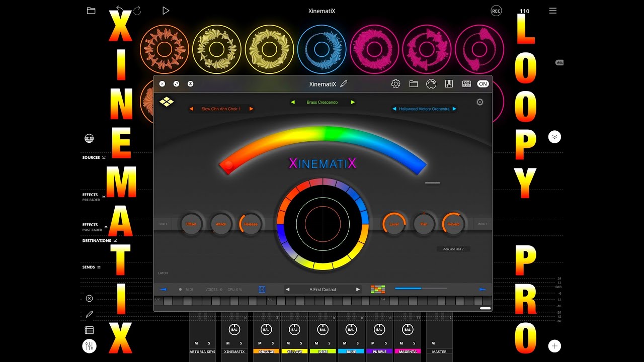Open presets folder in plugin title bar
The height and width of the screenshot is (362, 644).
[x=414, y=84]
